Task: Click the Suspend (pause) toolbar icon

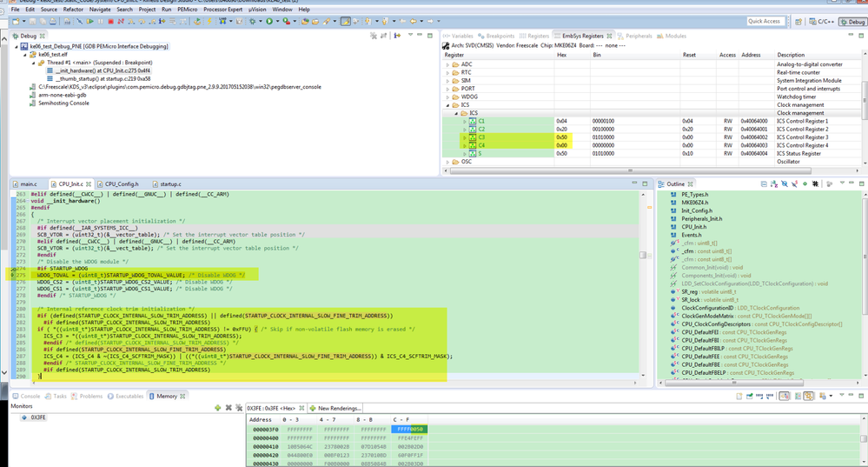Action: (x=100, y=21)
